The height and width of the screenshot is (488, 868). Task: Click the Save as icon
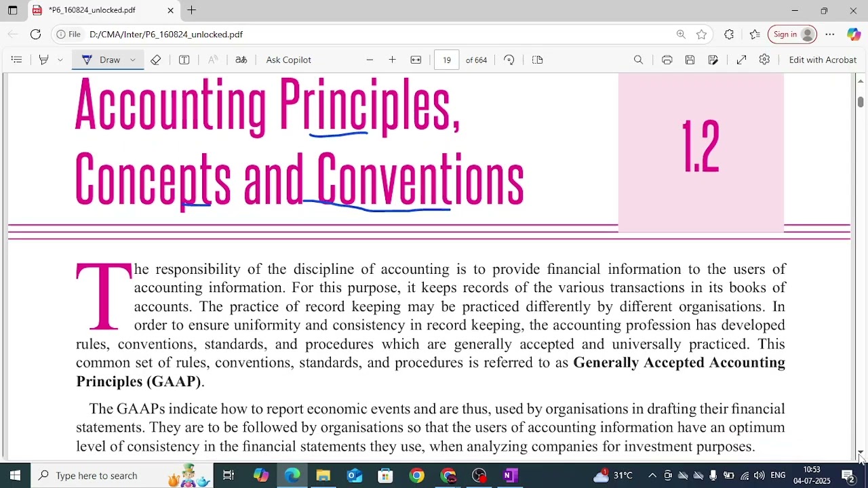pos(713,60)
